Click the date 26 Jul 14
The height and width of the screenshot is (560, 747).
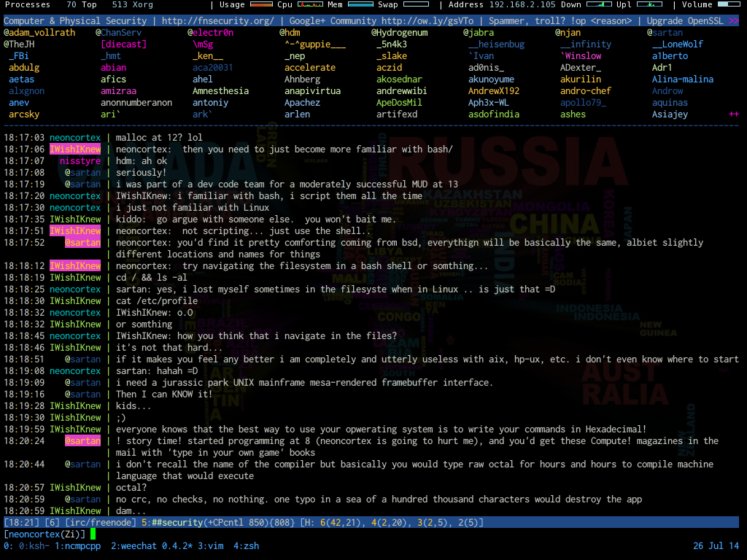(716, 546)
